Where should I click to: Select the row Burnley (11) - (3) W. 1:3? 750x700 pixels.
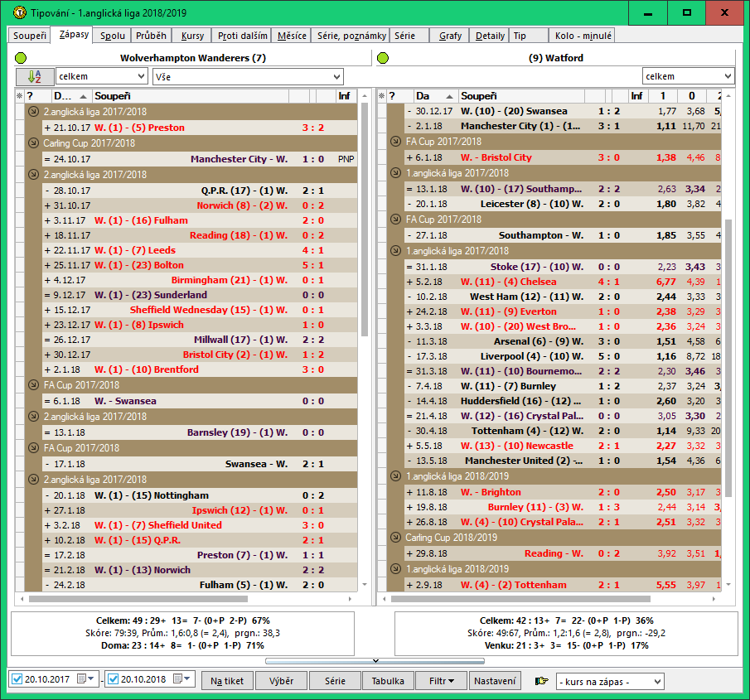563,507
